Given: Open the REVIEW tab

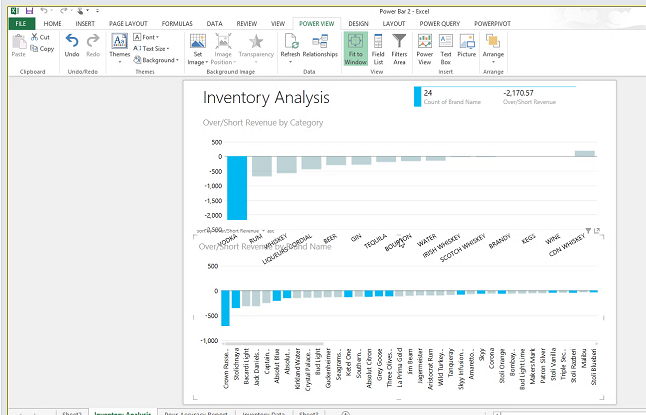Looking at the screenshot, I should [247, 23].
